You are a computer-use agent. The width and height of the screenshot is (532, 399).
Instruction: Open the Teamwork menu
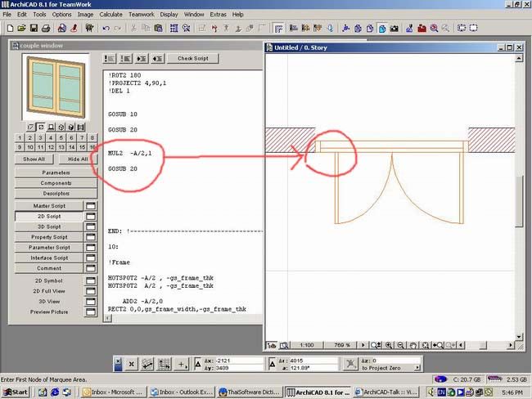[x=141, y=14]
